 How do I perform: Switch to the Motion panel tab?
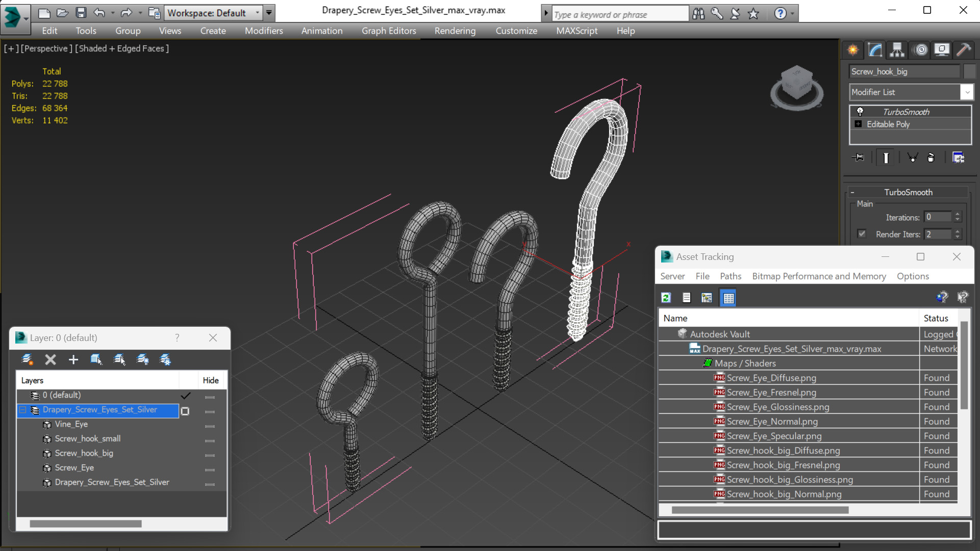point(920,49)
